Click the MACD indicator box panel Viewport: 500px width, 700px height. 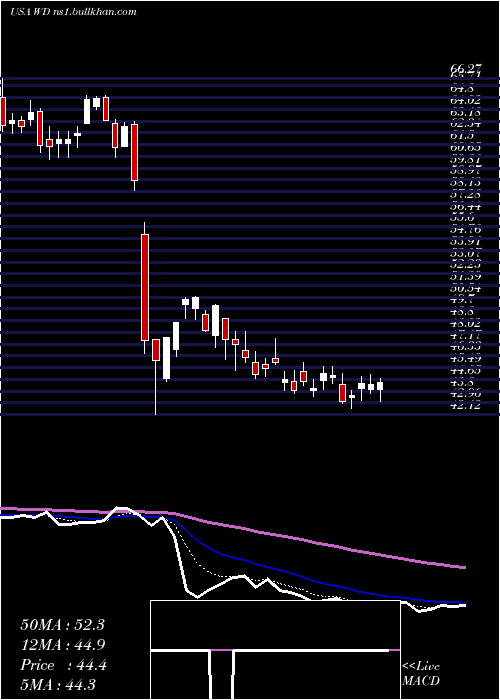coord(275,650)
